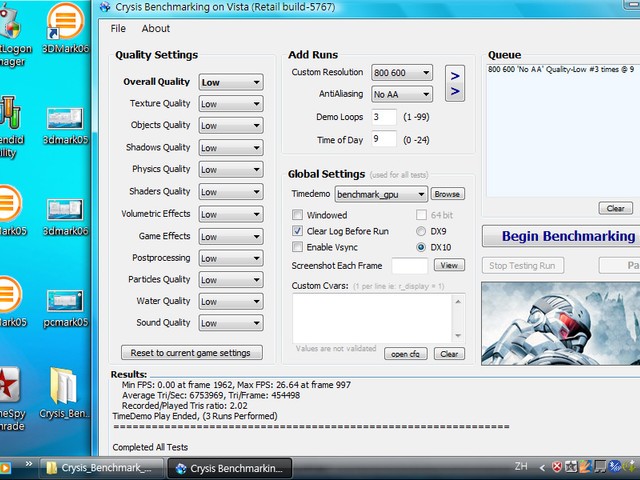The image size is (640, 480).
Task: Click Custom Cvars scrollbar up arrow
Action: coord(458,302)
